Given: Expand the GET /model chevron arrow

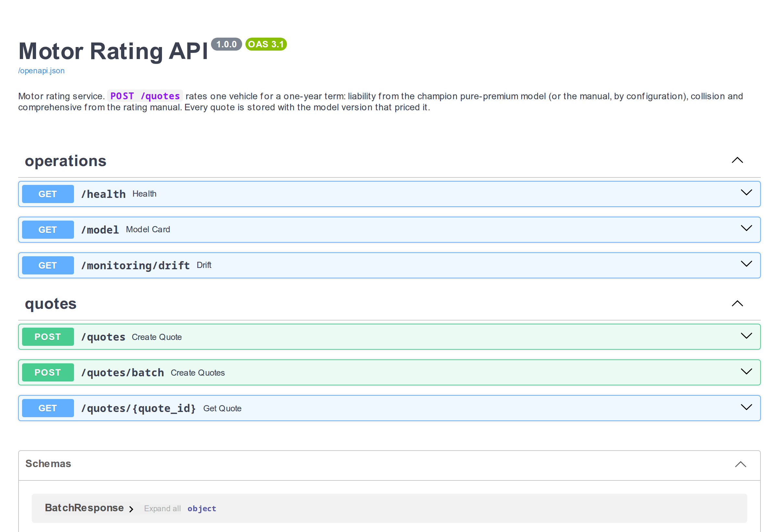Looking at the screenshot, I should tap(746, 228).
